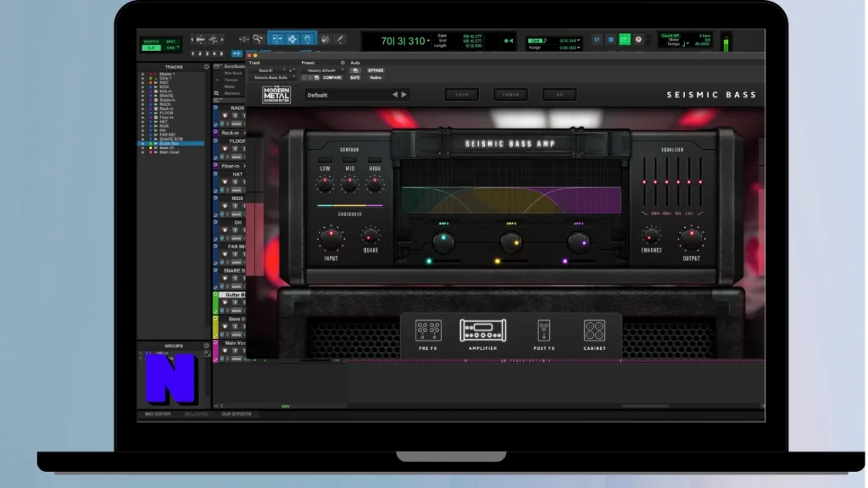Viewport: 868px width, 488px height.
Task: Click the vertical audio zoom icon
Action: pos(213,39)
